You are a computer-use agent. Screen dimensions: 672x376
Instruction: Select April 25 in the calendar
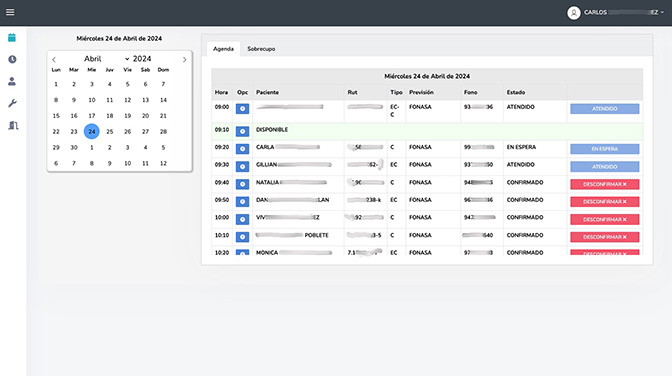click(110, 132)
